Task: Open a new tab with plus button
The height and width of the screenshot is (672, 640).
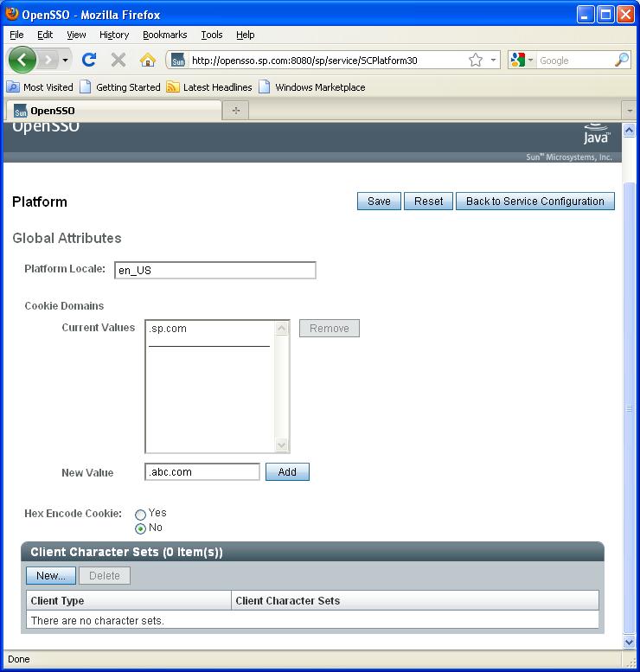Action: coord(236,111)
